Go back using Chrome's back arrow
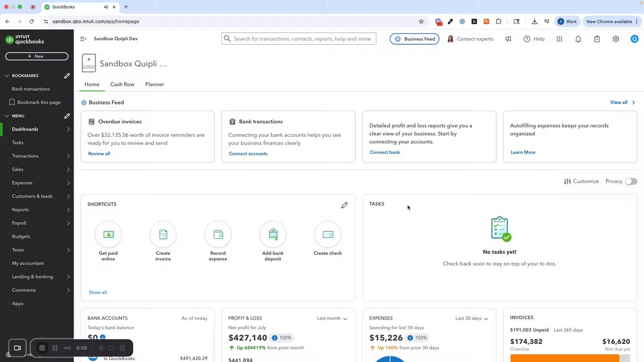The height and width of the screenshot is (362, 644). pyautogui.click(x=7, y=22)
